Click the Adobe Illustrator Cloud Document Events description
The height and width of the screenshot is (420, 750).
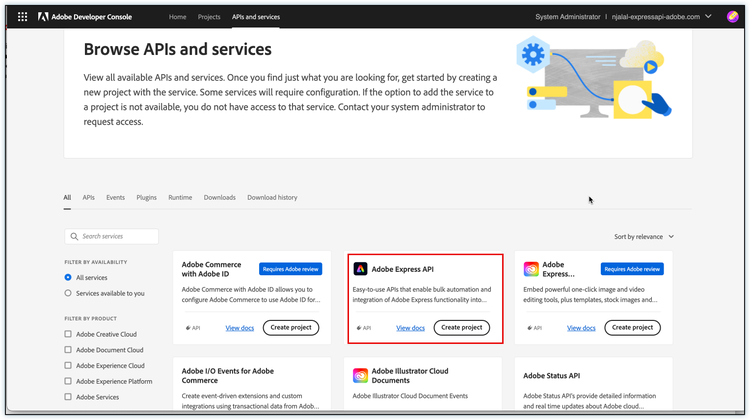coord(410,396)
